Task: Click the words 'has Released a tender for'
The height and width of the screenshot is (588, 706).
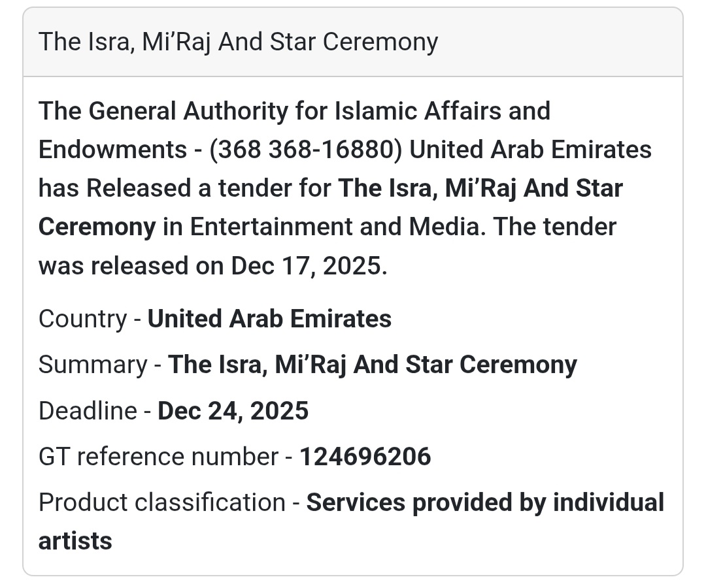Action: [x=184, y=188]
